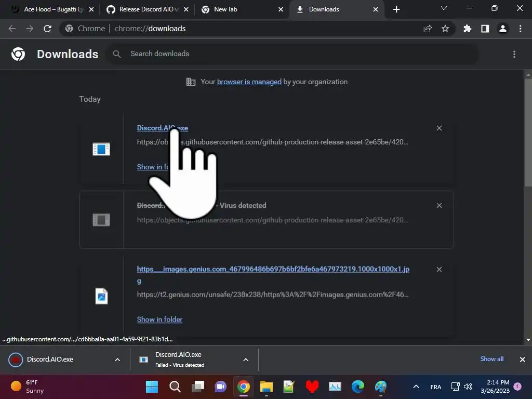
Task: Open Task View on the taskbar
Action: pyautogui.click(x=198, y=387)
